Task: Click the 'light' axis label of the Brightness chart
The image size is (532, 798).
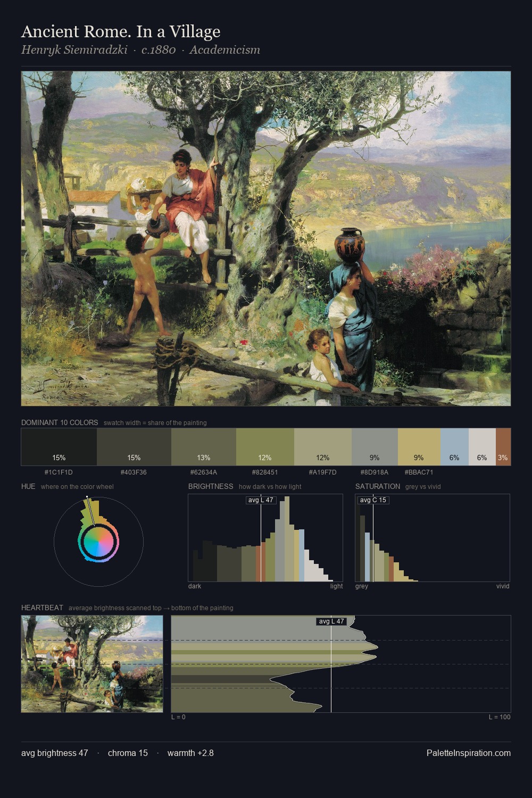Action: (337, 586)
